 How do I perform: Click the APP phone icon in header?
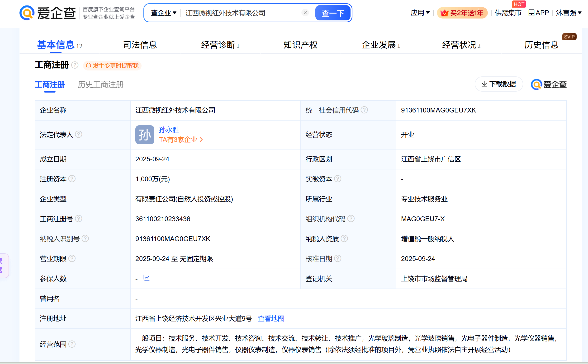[x=531, y=13]
